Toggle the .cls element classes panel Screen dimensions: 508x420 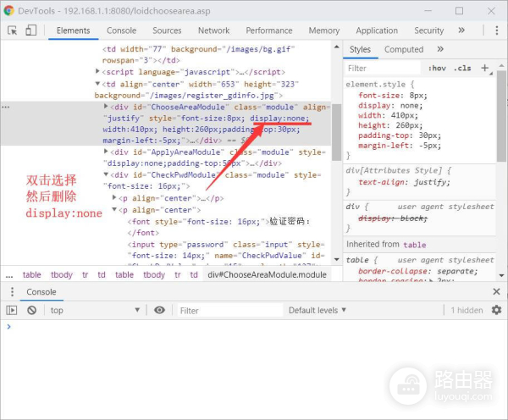pyautogui.click(x=462, y=68)
